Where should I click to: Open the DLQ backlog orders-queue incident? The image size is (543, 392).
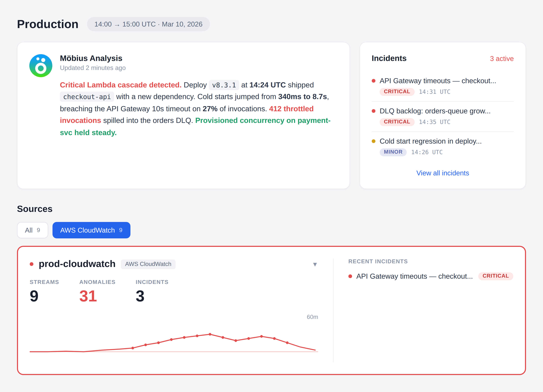[435, 111]
